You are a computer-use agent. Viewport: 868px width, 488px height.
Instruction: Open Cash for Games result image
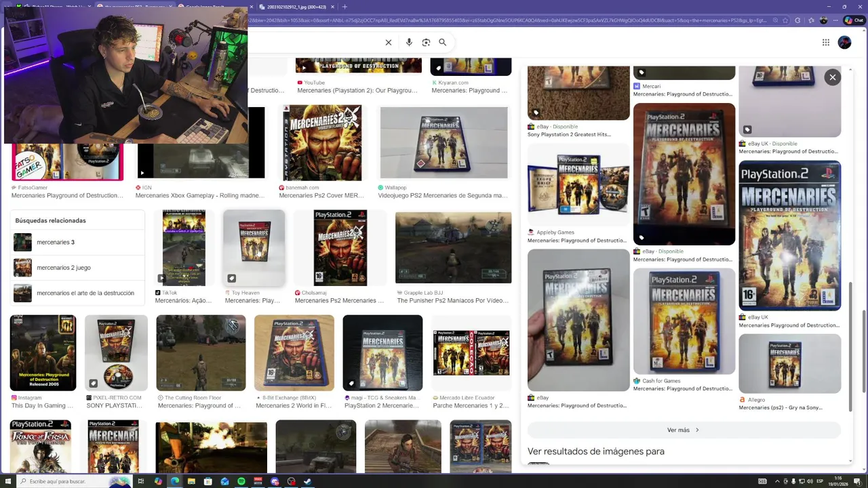point(684,321)
